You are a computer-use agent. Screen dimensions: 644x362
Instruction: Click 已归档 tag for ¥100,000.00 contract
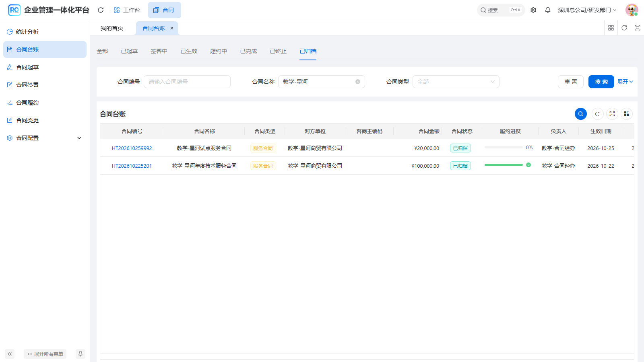tap(460, 166)
